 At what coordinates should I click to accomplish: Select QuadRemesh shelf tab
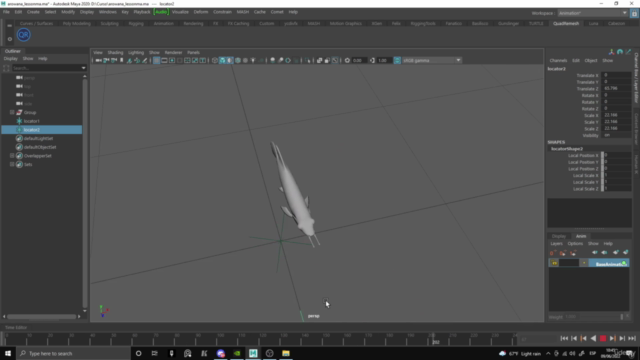pos(566,24)
